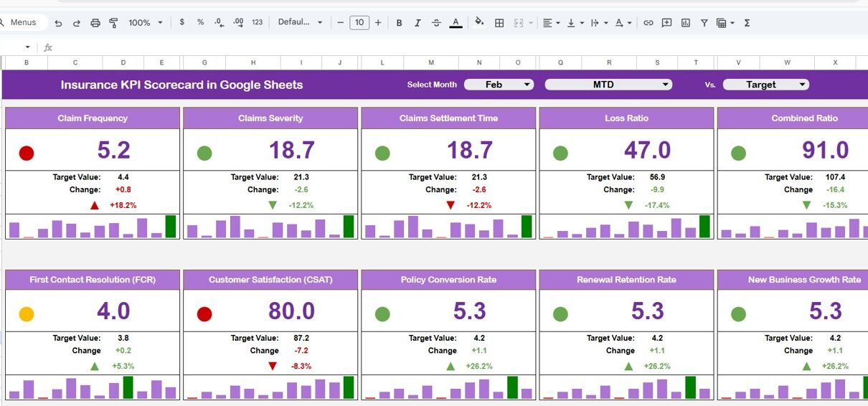Click the Borders icon
The width and height of the screenshot is (868, 406).
click(x=499, y=23)
